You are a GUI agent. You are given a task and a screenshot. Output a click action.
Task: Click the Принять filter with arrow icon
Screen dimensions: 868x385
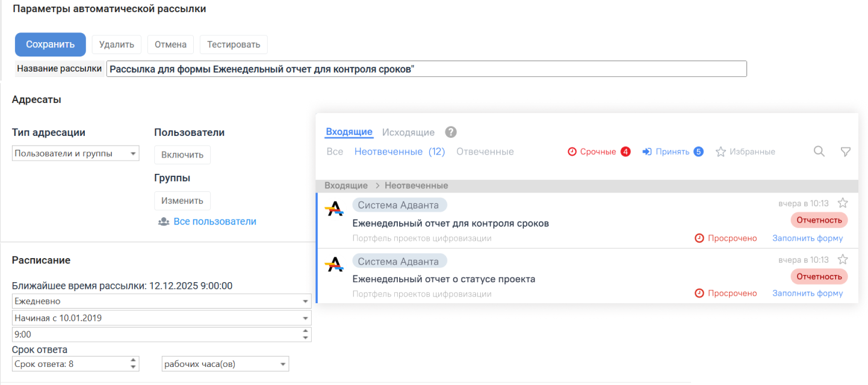point(672,152)
